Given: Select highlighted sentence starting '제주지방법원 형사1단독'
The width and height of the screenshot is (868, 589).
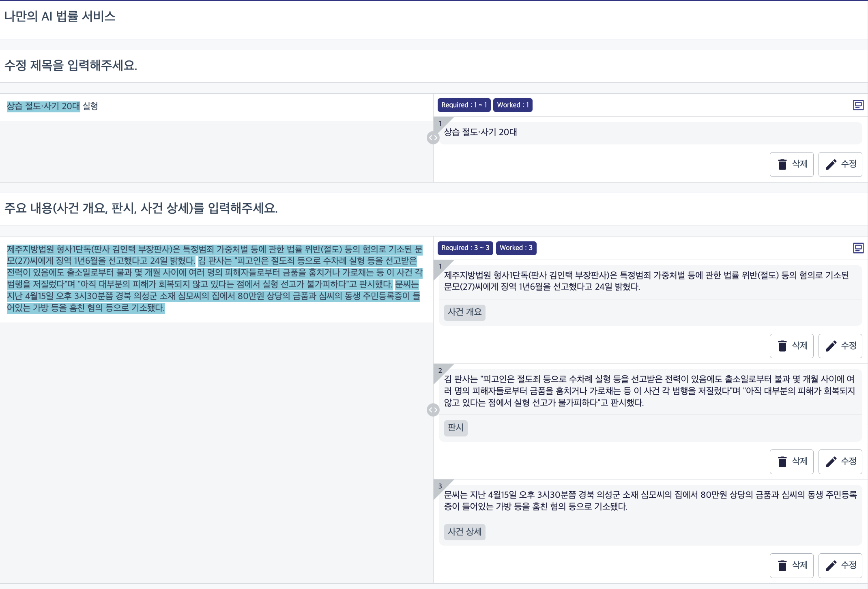Looking at the screenshot, I should coord(215,255).
